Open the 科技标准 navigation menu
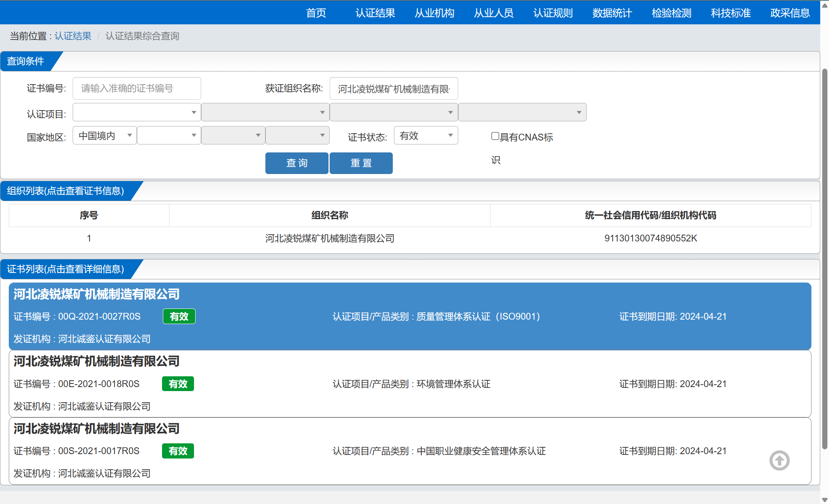The width and height of the screenshot is (829, 504). (x=731, y=13)
